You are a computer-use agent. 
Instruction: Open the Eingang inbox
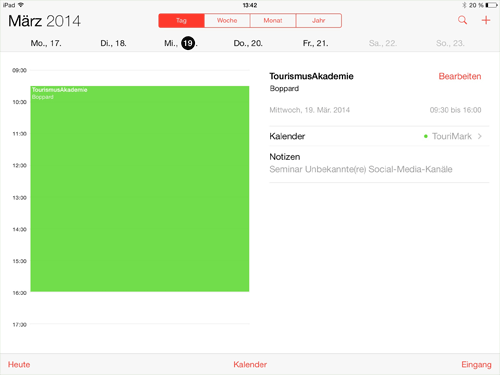point(476,364)
